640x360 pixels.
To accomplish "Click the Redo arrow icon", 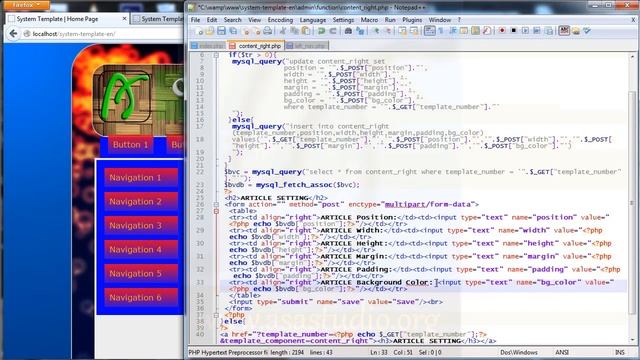I will tap(333, 31).
